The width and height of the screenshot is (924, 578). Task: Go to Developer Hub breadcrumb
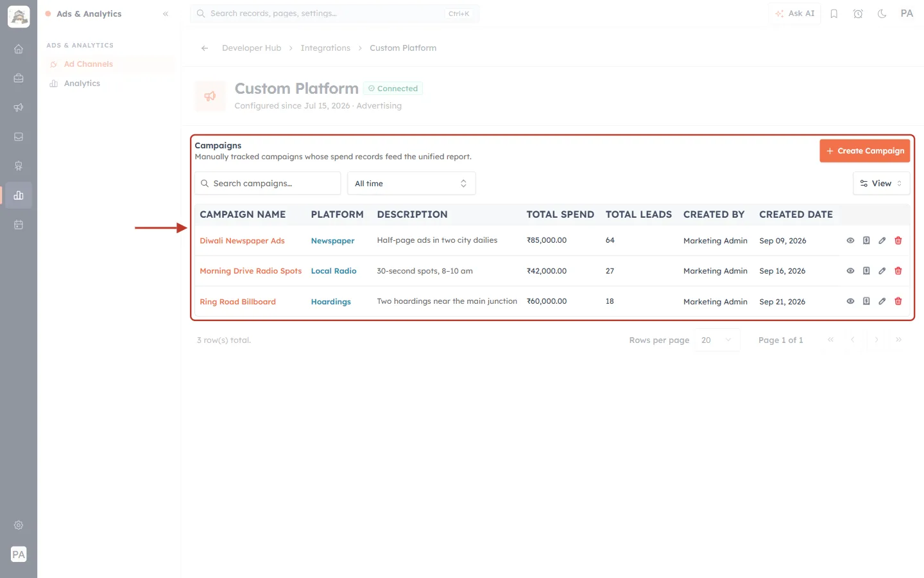tap(252, 48)
